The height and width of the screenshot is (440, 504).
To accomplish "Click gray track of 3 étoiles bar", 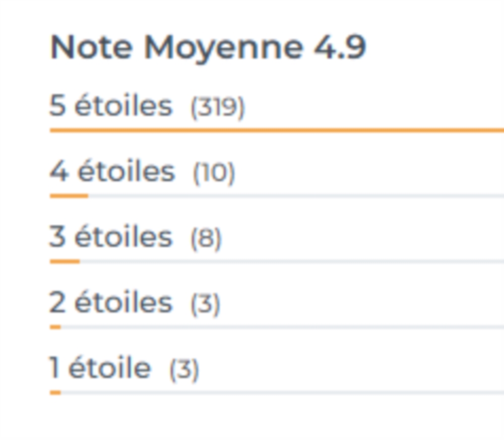I will (x=292, y=261).
